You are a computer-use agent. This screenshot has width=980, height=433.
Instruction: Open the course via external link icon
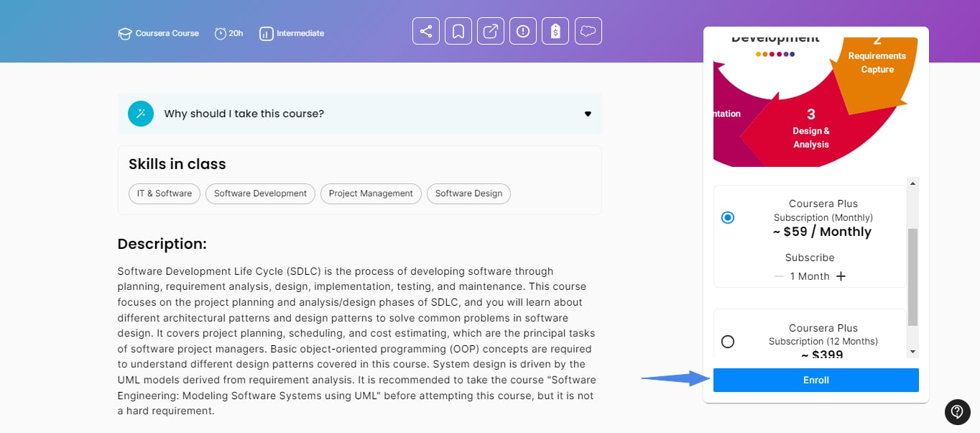tap(491, 31)
